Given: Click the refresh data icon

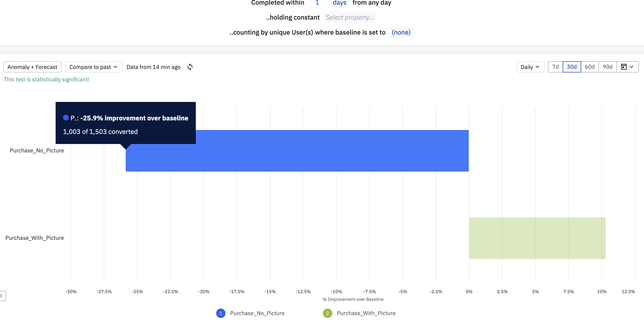Looking at the screenshot, I should [190, 67].
